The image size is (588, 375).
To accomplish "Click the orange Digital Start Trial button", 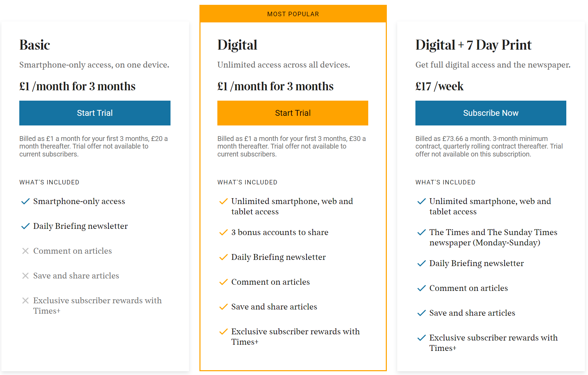I will pos(293,113).
